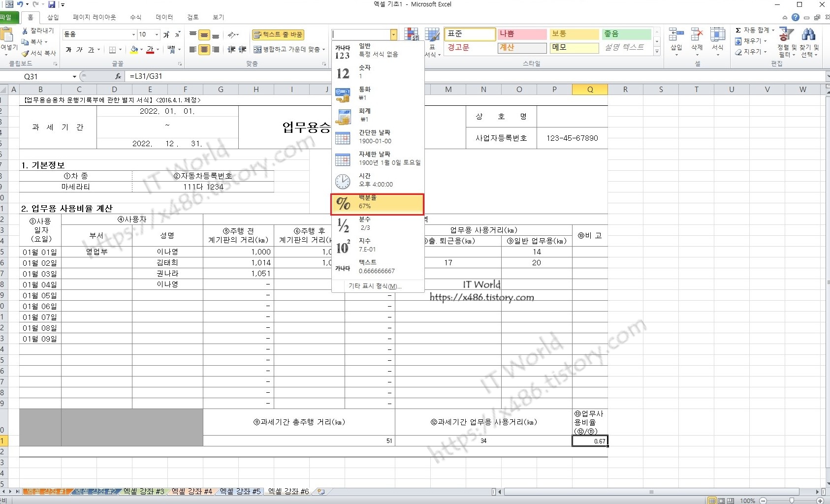Viewport: 830px width, 504px height.
Task: Expand the font name 돋움 dropdown
Action: point(133,34)
